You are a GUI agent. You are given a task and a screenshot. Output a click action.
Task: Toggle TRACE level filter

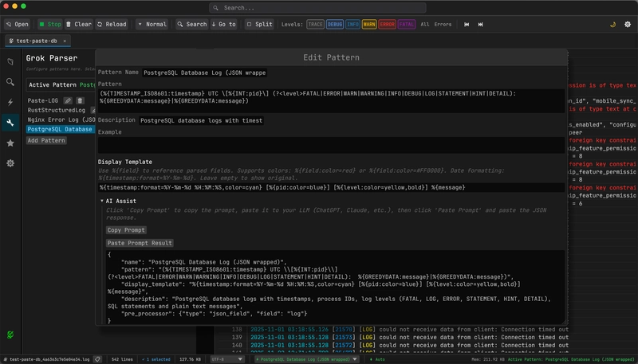315,25
